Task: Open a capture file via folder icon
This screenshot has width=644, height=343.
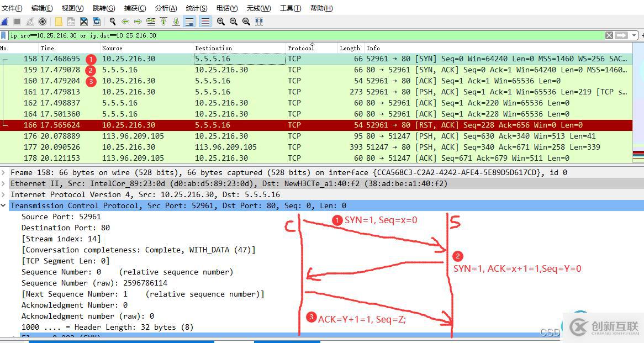Action: coord(59,22)
